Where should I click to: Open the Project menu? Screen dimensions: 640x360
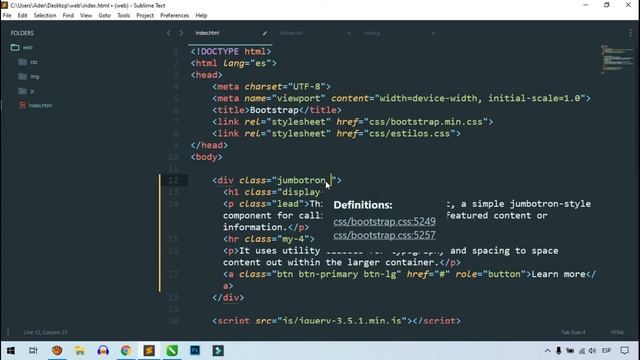(145, 16)
